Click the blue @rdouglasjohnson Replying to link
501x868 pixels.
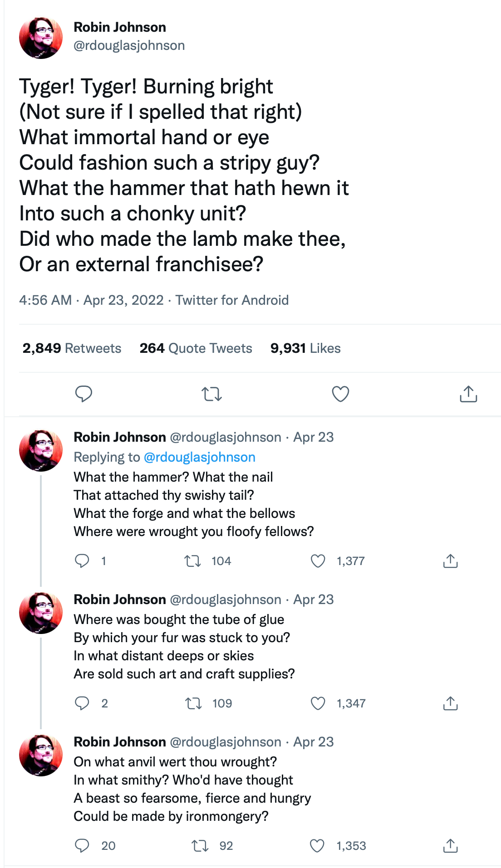coord(199,457)
